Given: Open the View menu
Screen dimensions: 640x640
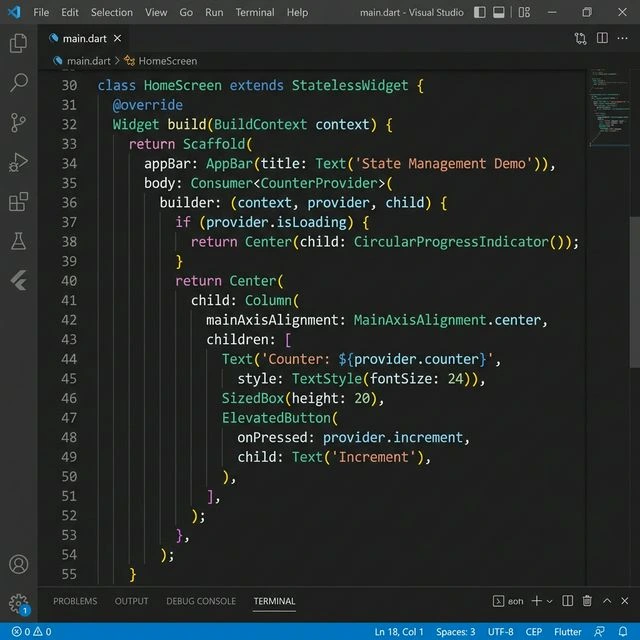Looking at the screenshot, I should (156, 13).
